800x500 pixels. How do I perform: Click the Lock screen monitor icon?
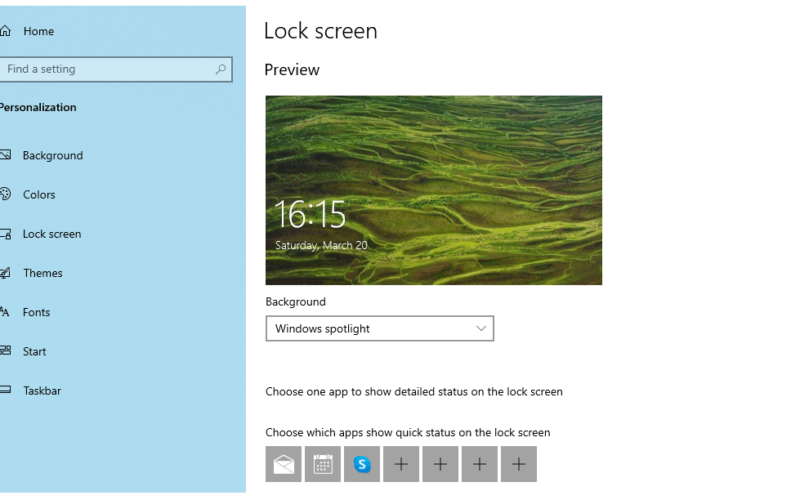point(5,234)
